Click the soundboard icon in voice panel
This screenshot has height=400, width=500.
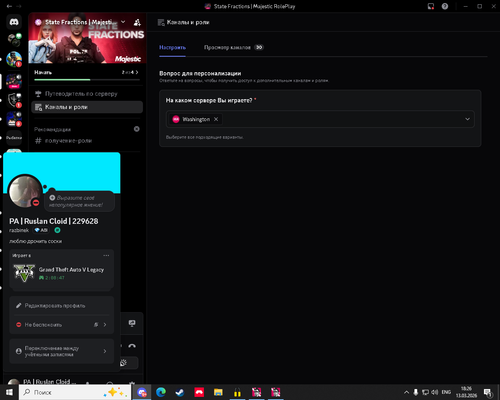[x=123, y=363]
